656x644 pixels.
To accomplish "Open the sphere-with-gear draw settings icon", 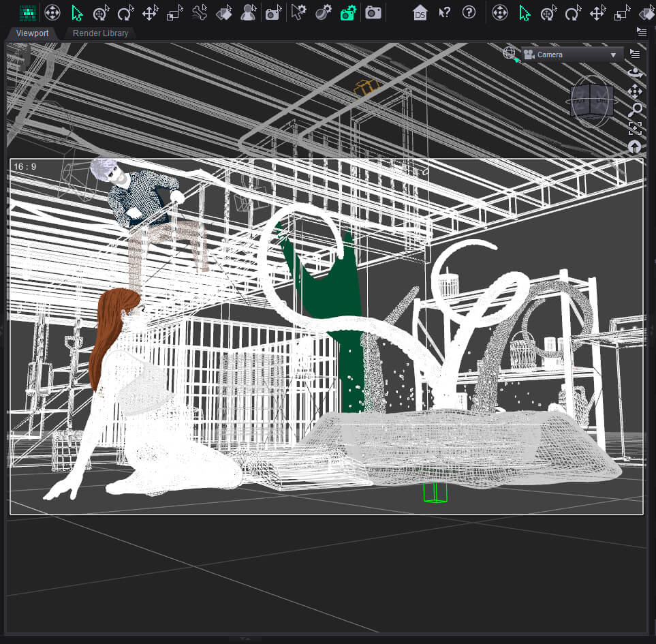I will point(324,14).
